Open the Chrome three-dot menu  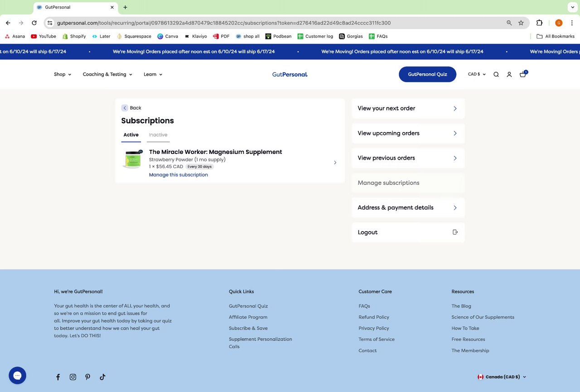[x=572, y=23]
